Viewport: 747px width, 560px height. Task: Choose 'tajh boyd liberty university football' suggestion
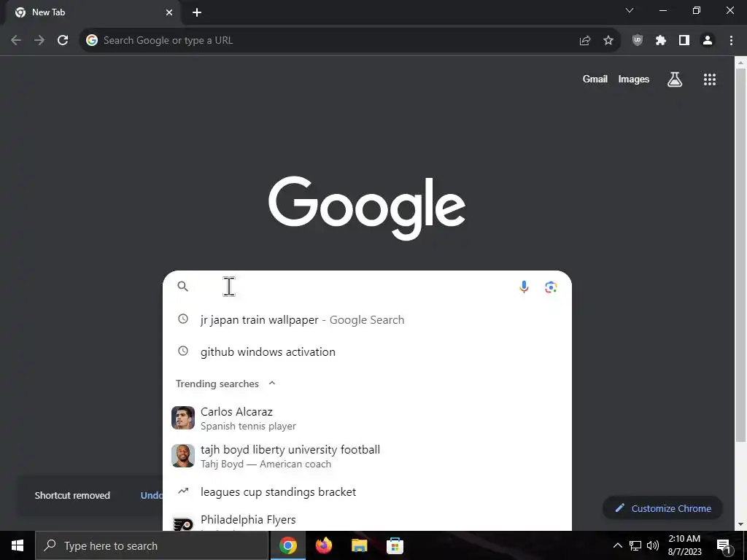(x=367, y=456)
